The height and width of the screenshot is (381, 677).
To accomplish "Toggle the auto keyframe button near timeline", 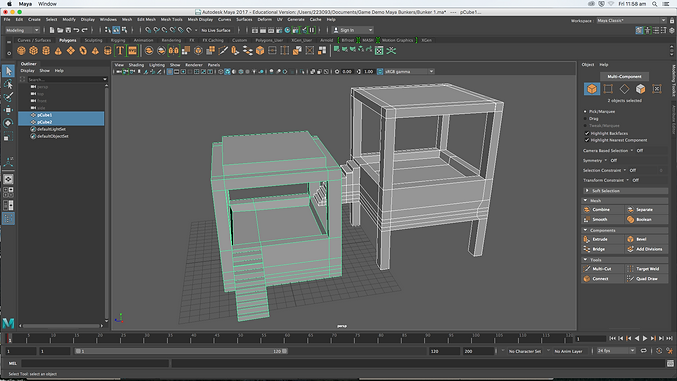I will pos(659,351).
